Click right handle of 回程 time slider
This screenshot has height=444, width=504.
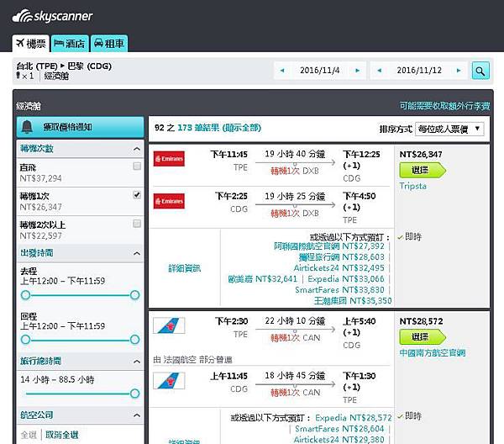click(x=135, y=340)
